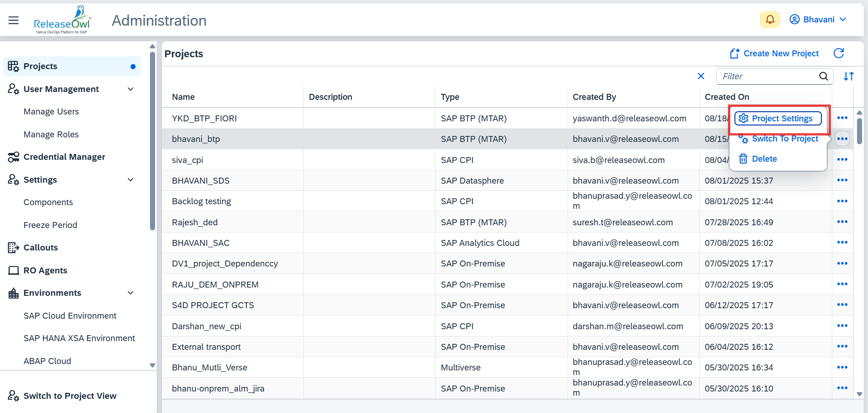868x413 pixels.
Task: Open Components in the sidebar
Action: click(48, 202)
